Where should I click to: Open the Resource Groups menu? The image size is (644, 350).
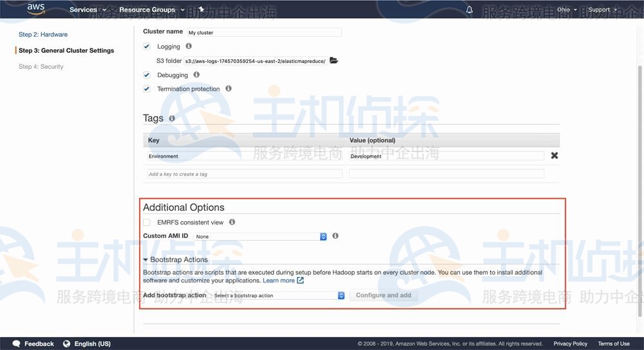point(152,10)
